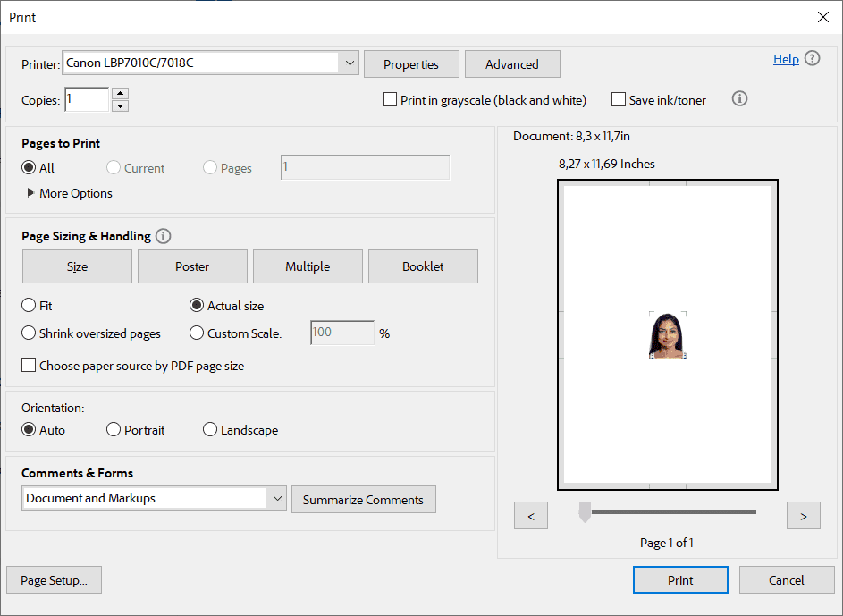Screen dimensions: 843x616
Task: Select the Fit radio button
Action: tap(30, 306)
